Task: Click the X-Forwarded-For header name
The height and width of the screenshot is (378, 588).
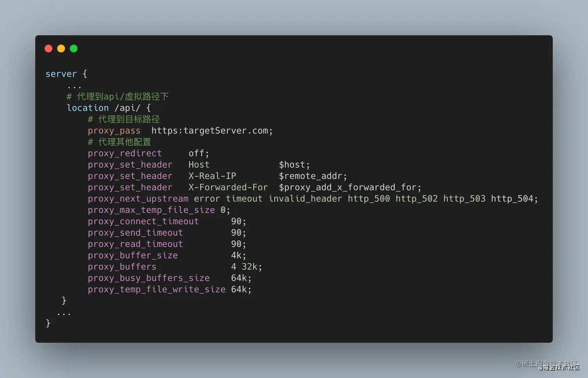Action: click(228, 187)
